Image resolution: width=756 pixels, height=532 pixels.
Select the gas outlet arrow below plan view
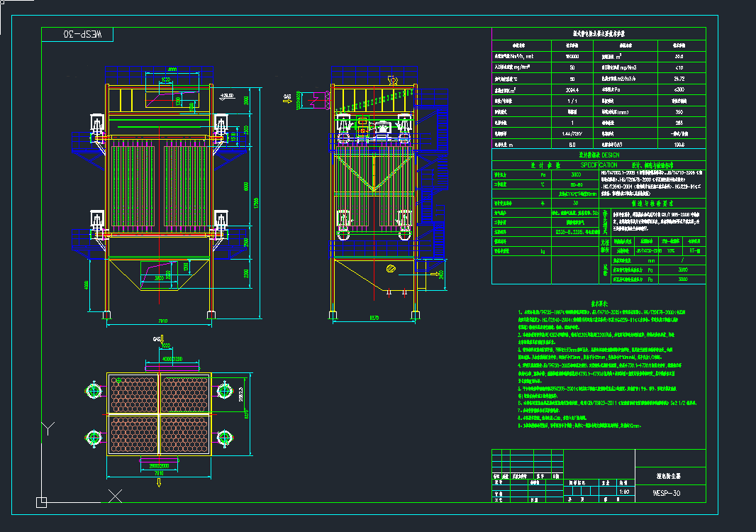click(x=159, y=481)
